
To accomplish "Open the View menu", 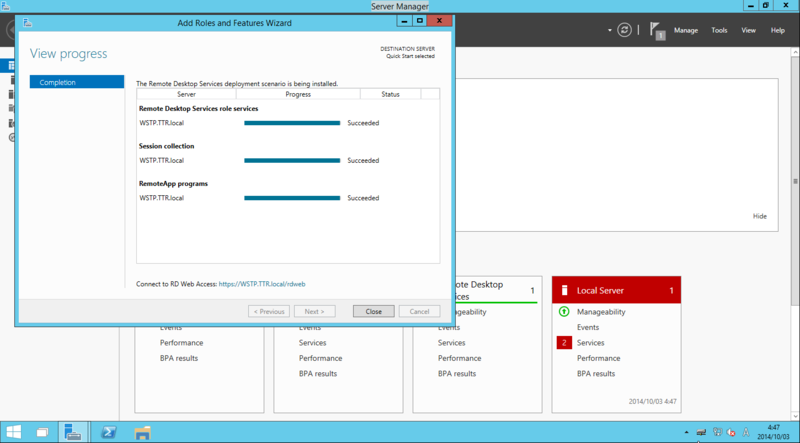I will pyautogui.click(x=748, y=31).
